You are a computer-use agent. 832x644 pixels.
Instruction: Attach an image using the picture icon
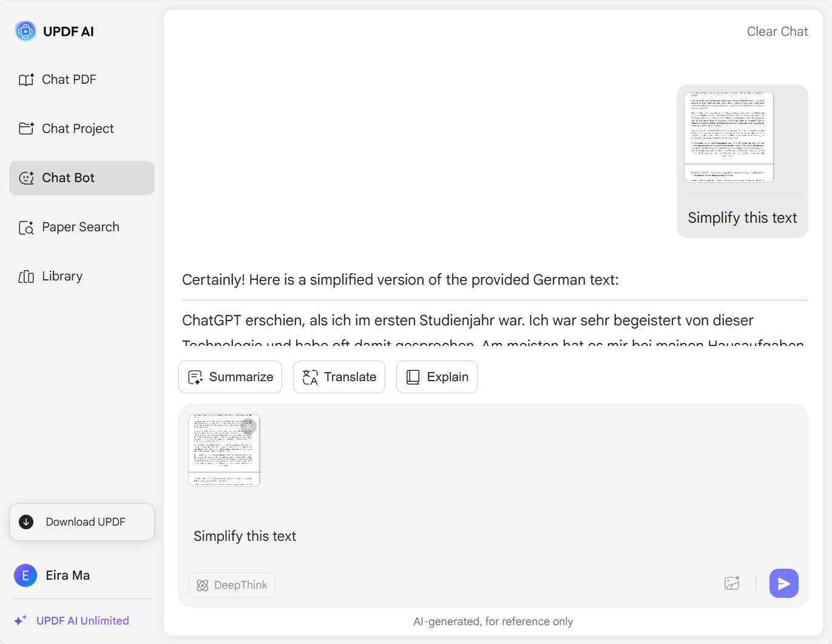(x=732, y=583)
